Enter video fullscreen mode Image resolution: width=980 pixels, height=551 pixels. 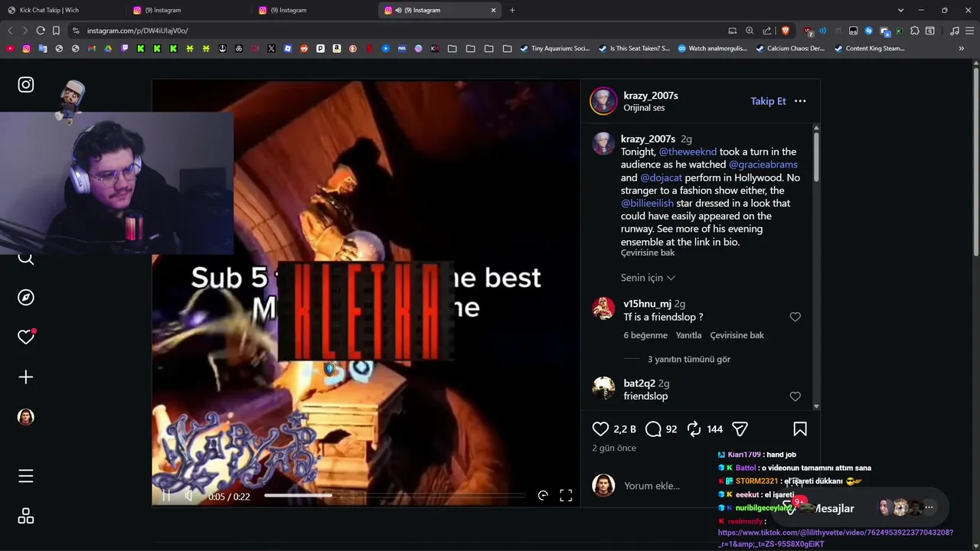click(566, 496)
